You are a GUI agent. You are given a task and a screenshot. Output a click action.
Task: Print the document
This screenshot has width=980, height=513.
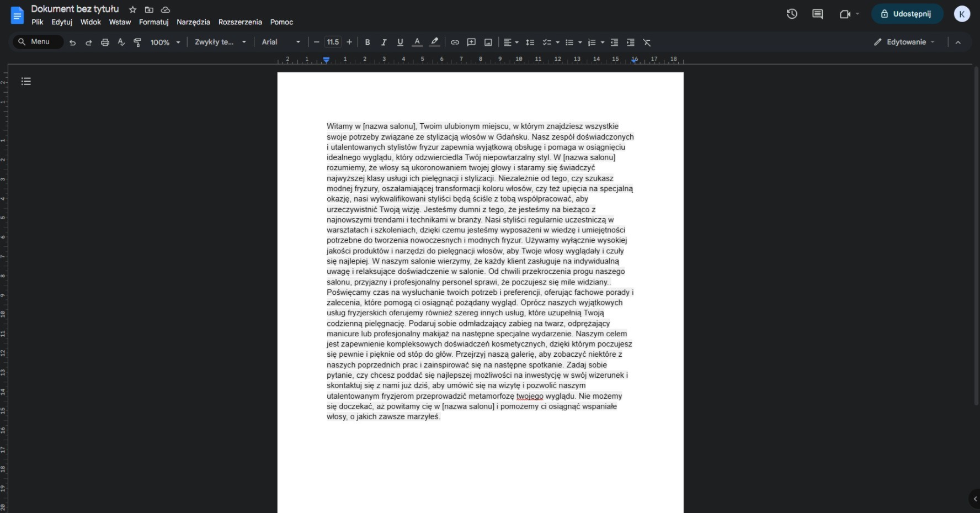[x=105, y=42]
